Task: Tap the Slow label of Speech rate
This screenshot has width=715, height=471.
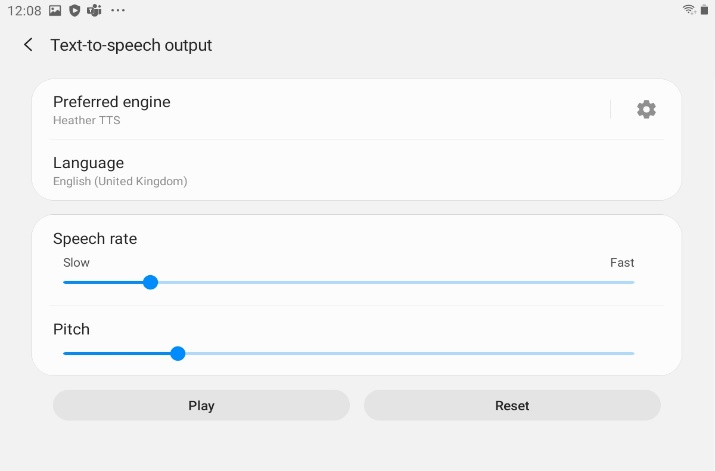Action: click(x=76, y=263)
